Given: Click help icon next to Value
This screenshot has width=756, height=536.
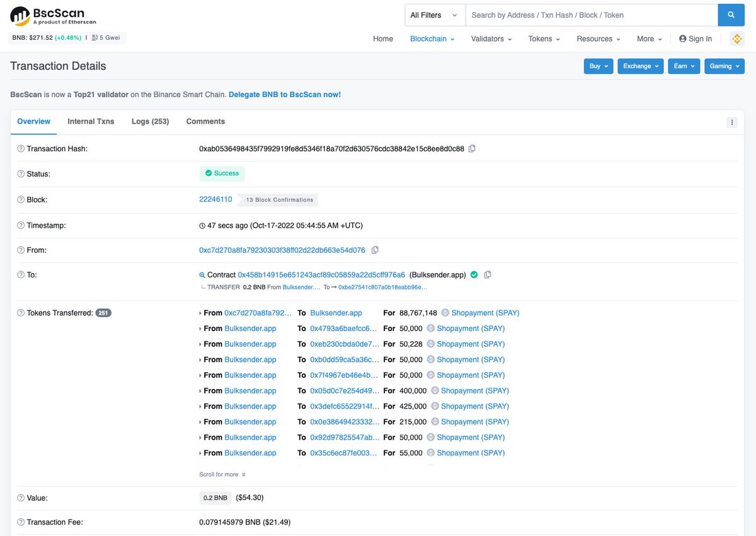Looking at the screenshot, I should [21, 498].
